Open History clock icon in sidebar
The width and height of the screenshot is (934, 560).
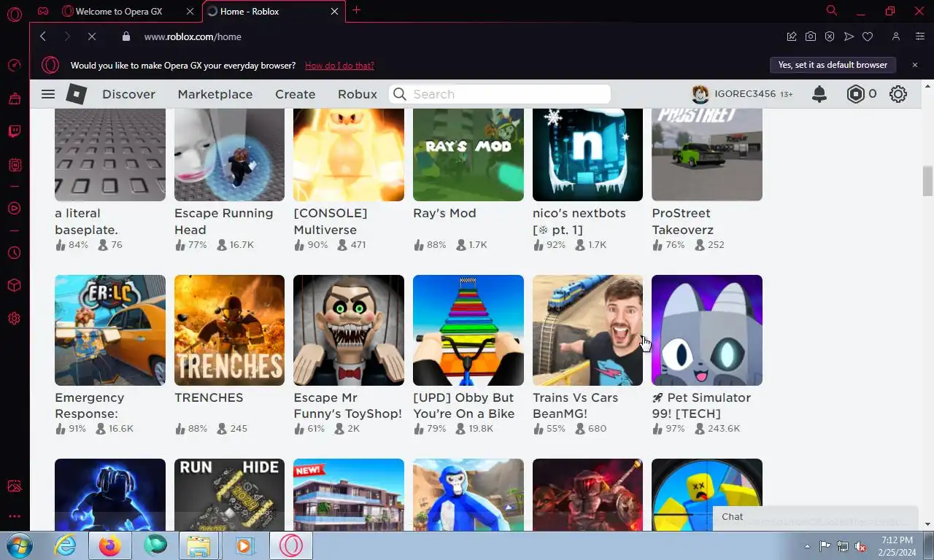[x=14, y=253]
